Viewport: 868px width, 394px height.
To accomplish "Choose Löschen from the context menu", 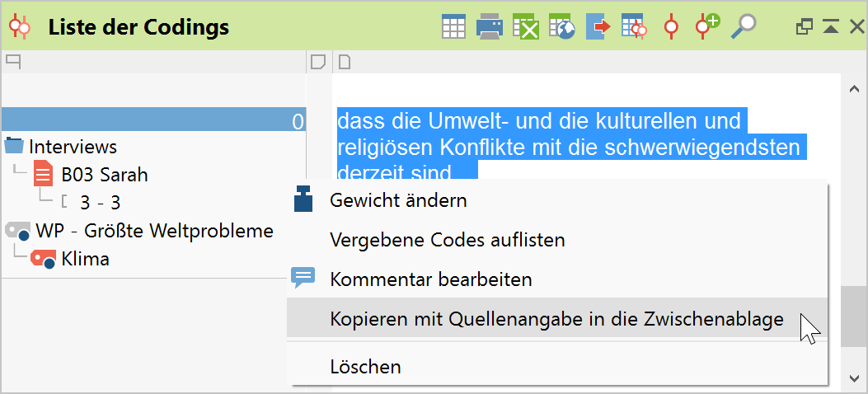I will (365, 367).
